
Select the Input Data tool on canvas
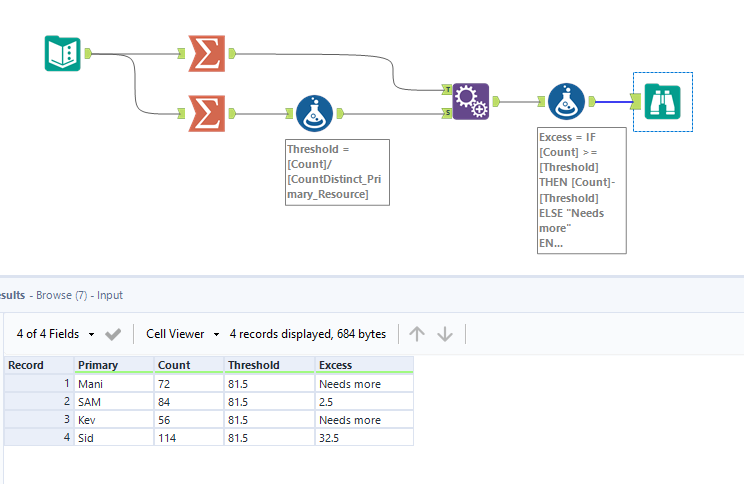(x=63, y=54)
